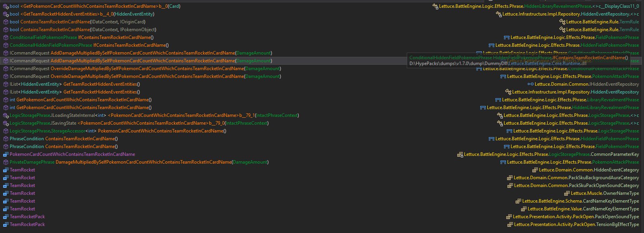Select OverrideDamageMultiplied result in ConditionalPokemonAttackPhrase
This screenshot has width=644, height=233.
pyautogui.click(x=145, y=69)
